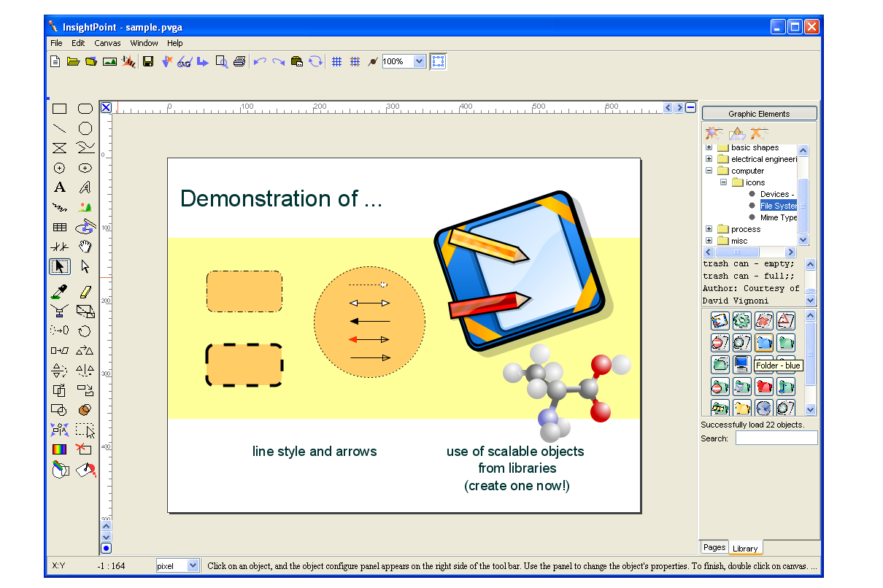
Task: Select the circle drawing tool
Action: click(85, 128)
